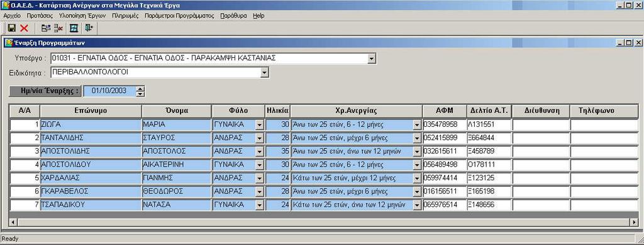Increase the start date with up arrow
The width and height of the screenshot is (644, 245).
[x=140, y=89]
